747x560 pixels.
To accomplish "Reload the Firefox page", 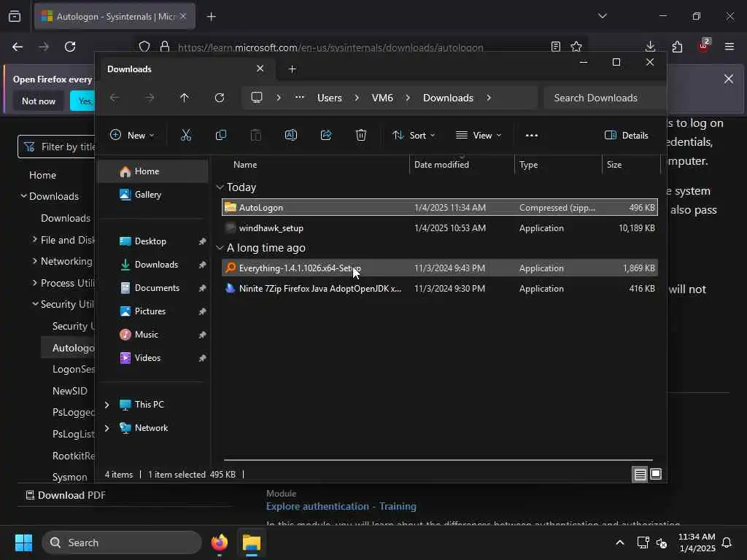I will point(70,47).
